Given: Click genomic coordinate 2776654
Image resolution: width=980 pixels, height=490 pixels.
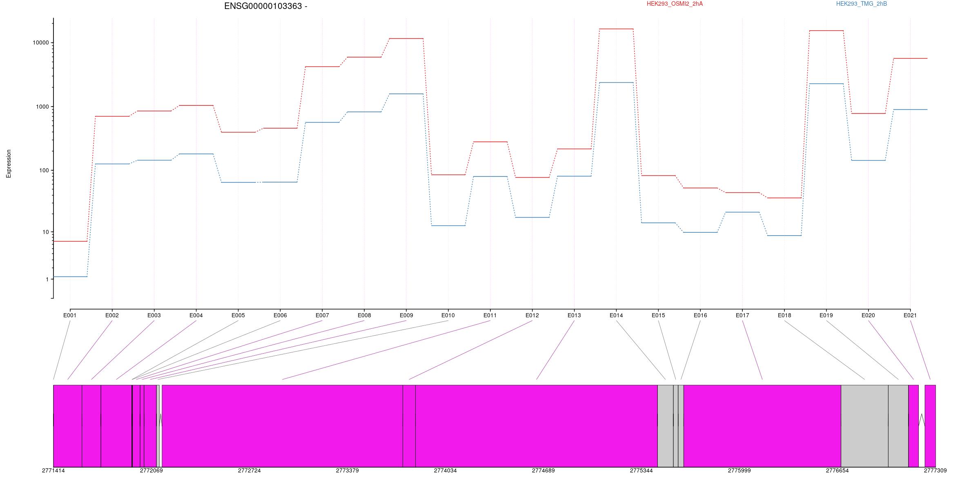Looking at the screenshot, I should pos(837,470).
